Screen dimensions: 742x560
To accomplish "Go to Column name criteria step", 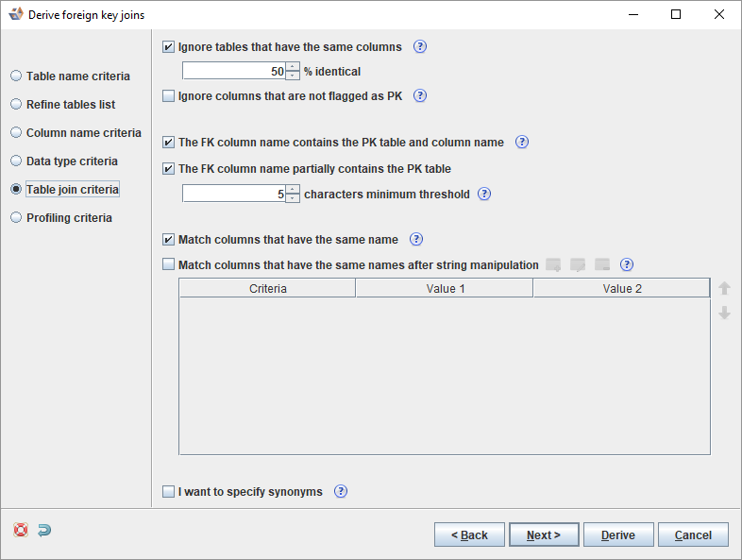I will pos(16,132).
